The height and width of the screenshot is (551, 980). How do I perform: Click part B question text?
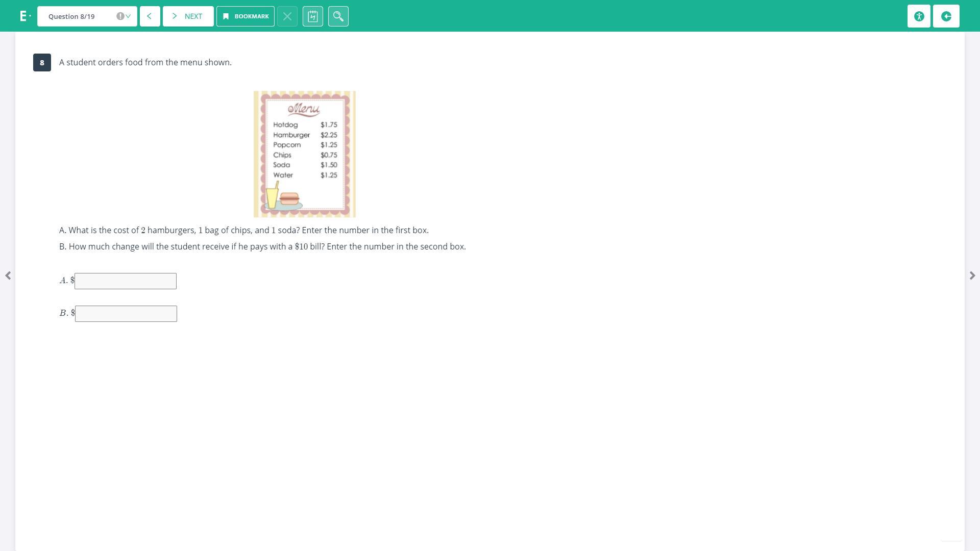tap(262, 247)
